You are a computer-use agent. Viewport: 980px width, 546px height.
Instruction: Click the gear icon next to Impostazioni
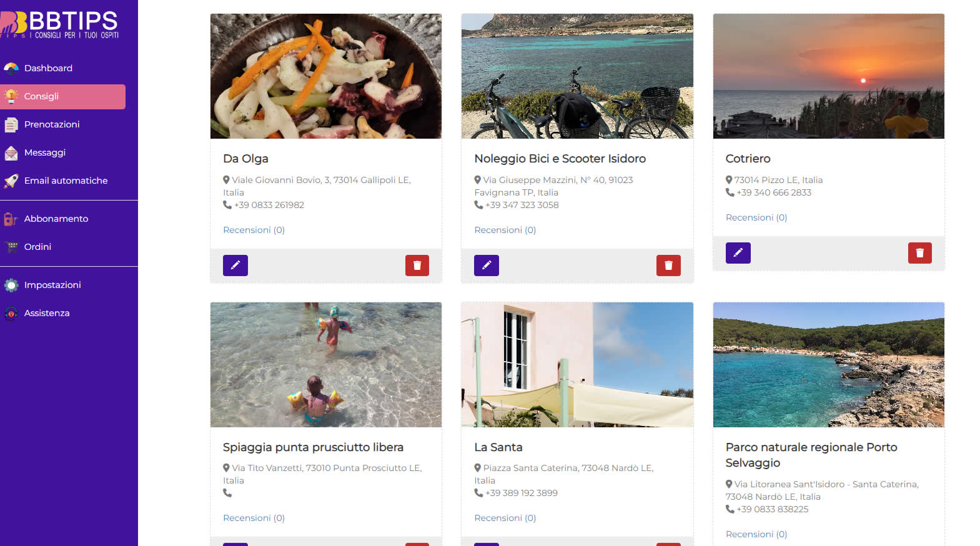click(11, 285)
